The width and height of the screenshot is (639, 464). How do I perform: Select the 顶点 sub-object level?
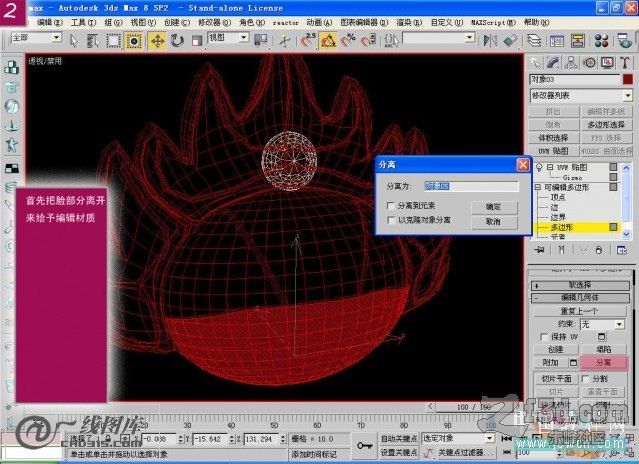pos(557,197)
